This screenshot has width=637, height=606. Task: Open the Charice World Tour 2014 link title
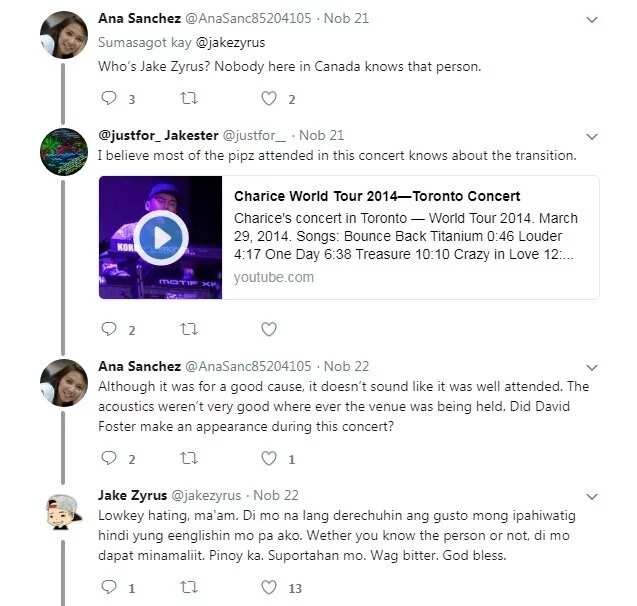377,196
